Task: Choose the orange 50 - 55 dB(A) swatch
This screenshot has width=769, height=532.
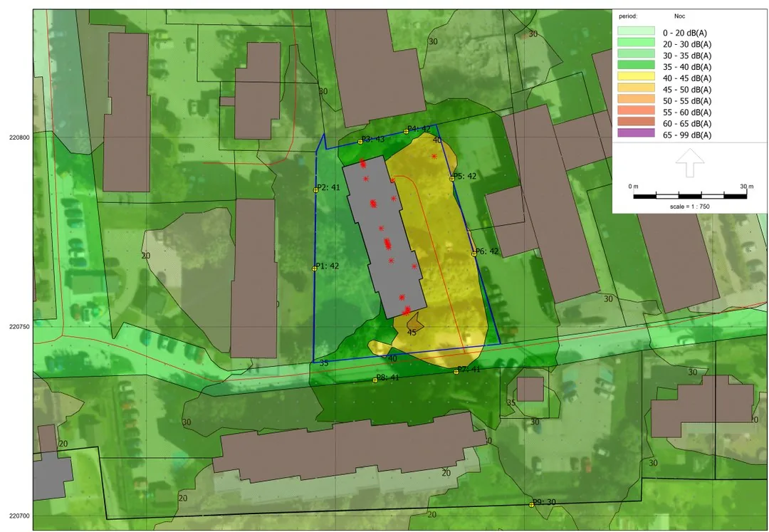Action: (636, 99)
